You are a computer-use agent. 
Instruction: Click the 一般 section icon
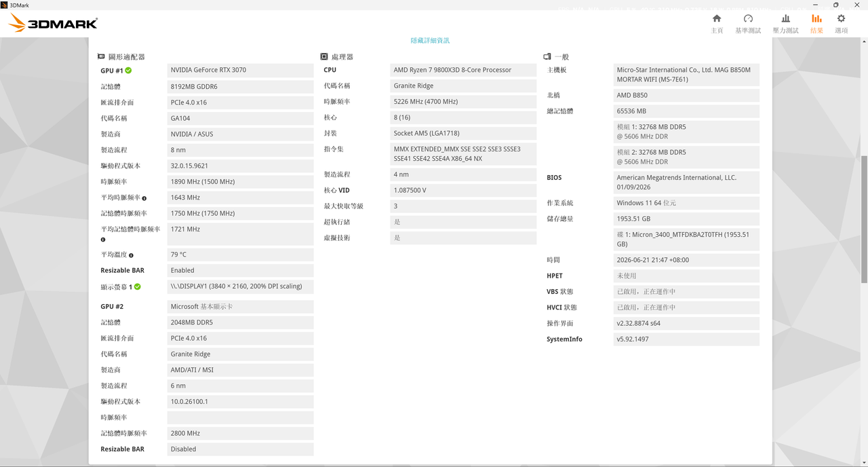click(547, 57)
